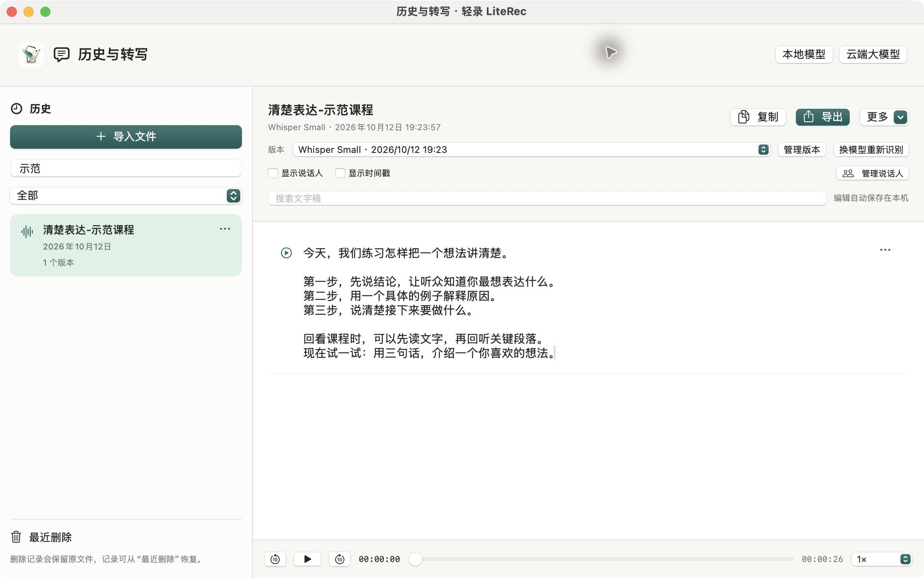Click the first line 今天，我们练习怎样把一个想法讲清楚
Viewport: 924px width, 578px height.
[x=406, y=253]
